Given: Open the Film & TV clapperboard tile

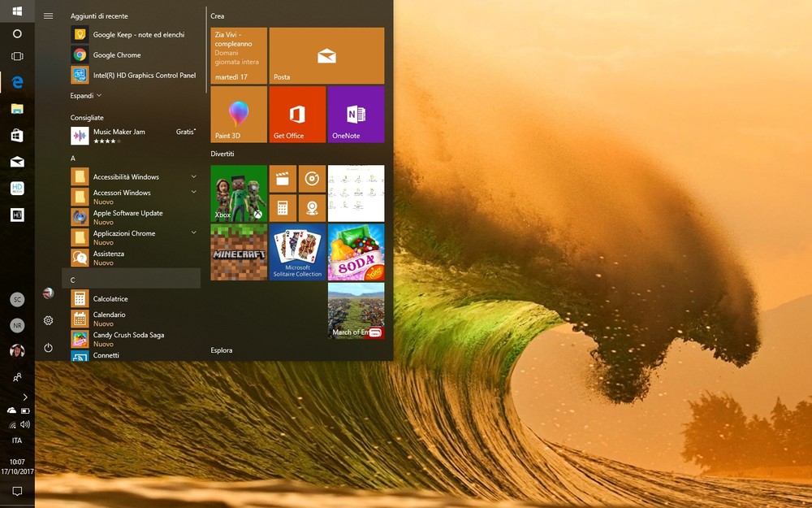Looking at the screenshot, I should 283,179.
